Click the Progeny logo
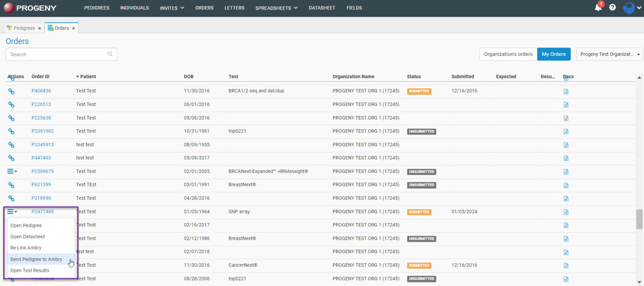 click(30, 8)
